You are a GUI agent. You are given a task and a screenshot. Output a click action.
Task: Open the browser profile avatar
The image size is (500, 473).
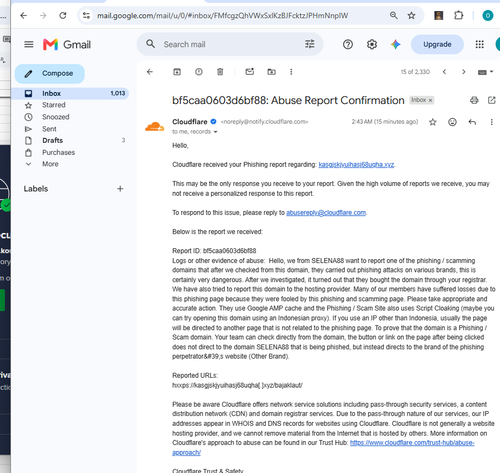[488, 15]
